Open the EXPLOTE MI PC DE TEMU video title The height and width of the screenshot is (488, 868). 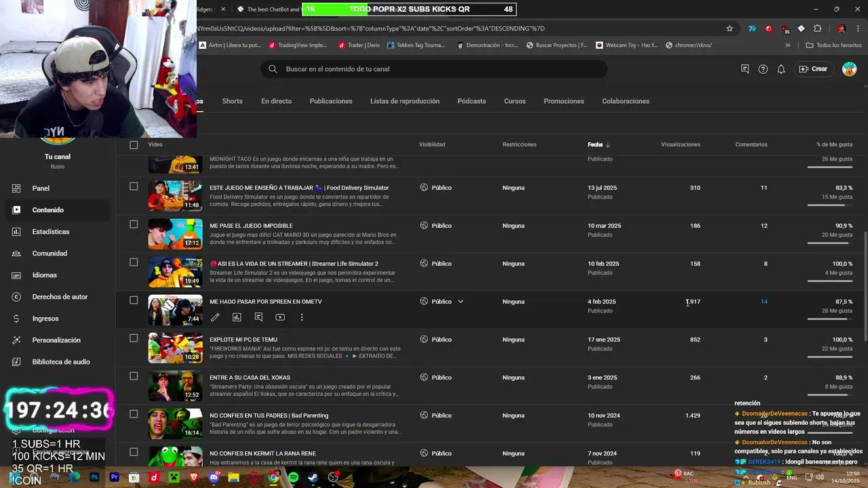coord(243,340)
